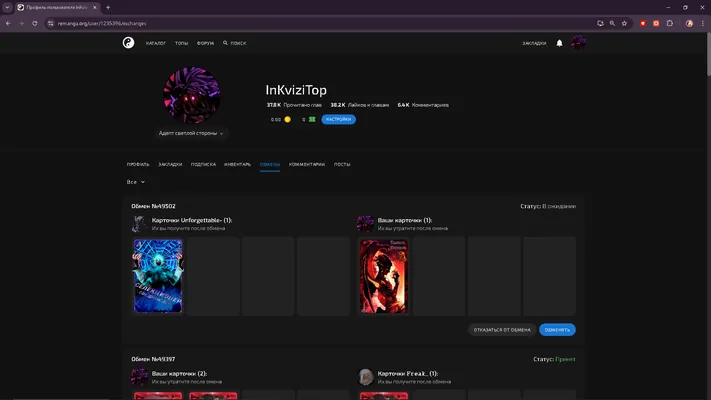
Task: Open browser extensions puzzle icon
Action: point(670,23)
